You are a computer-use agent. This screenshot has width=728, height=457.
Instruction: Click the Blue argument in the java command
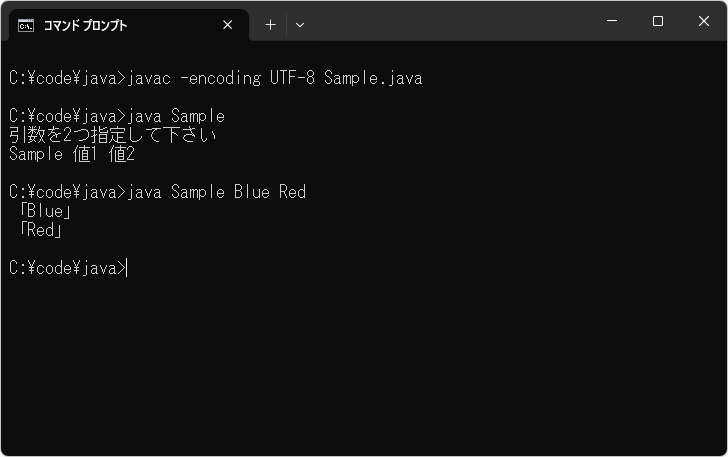251,192
